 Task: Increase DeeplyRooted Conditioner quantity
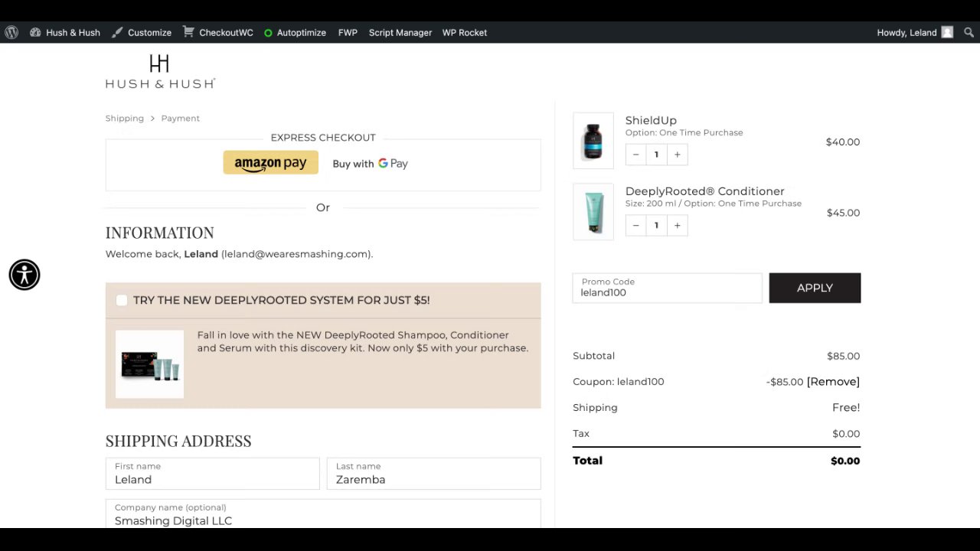tap(677, 226)
